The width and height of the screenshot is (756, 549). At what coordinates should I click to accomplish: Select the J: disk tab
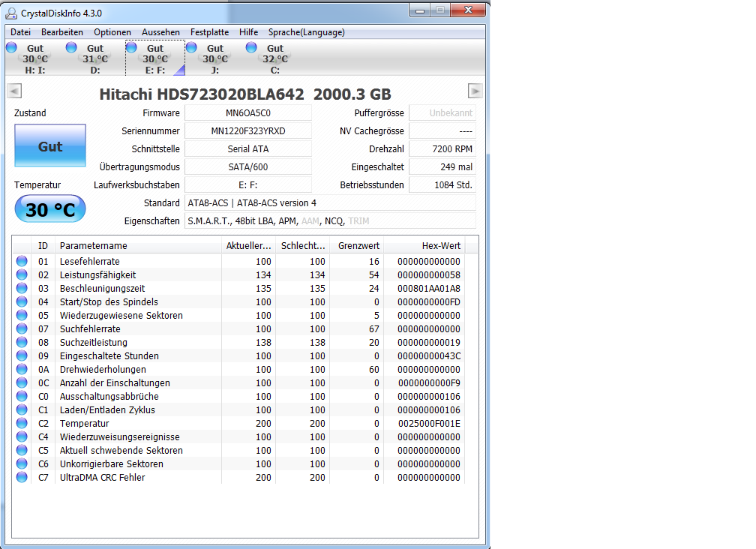click(215, 58)
